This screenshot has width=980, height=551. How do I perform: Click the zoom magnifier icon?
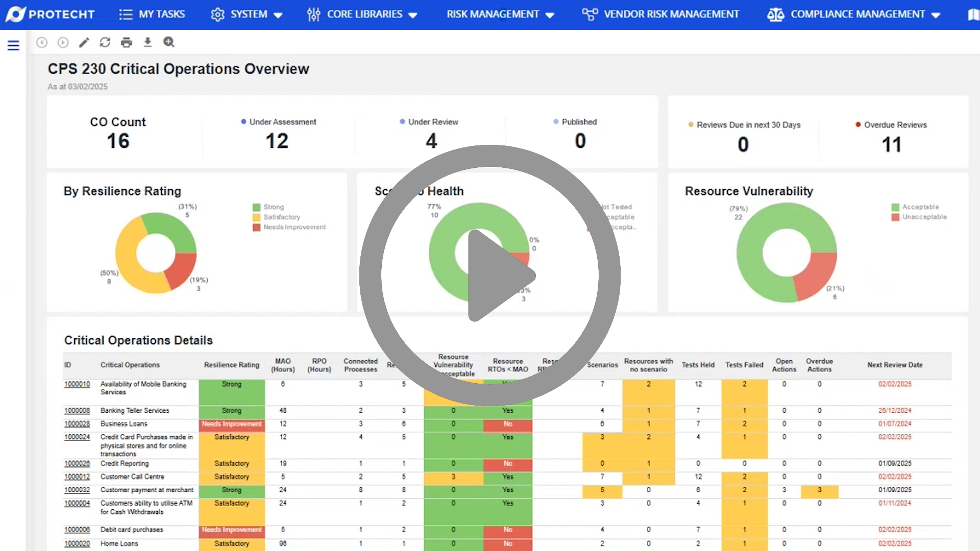tap(169, 42)
